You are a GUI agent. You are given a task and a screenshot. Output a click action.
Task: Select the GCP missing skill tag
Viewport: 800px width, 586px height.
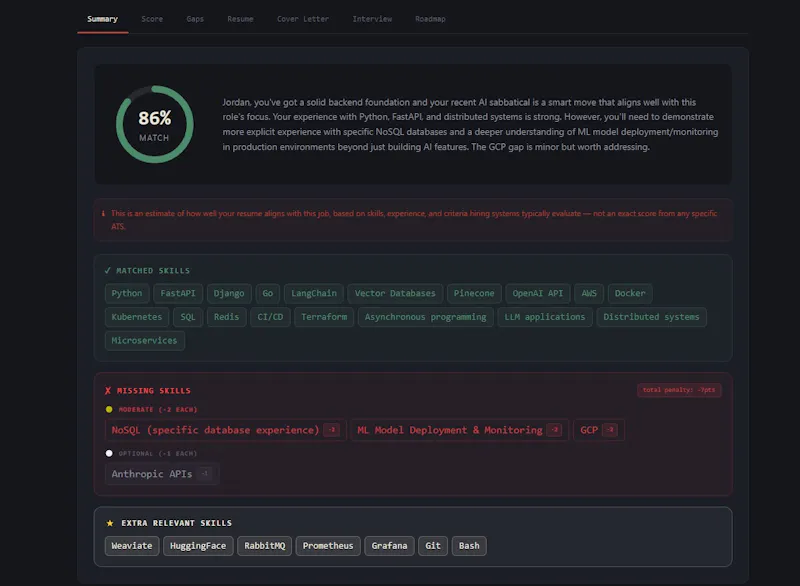(x=598, y=430)
